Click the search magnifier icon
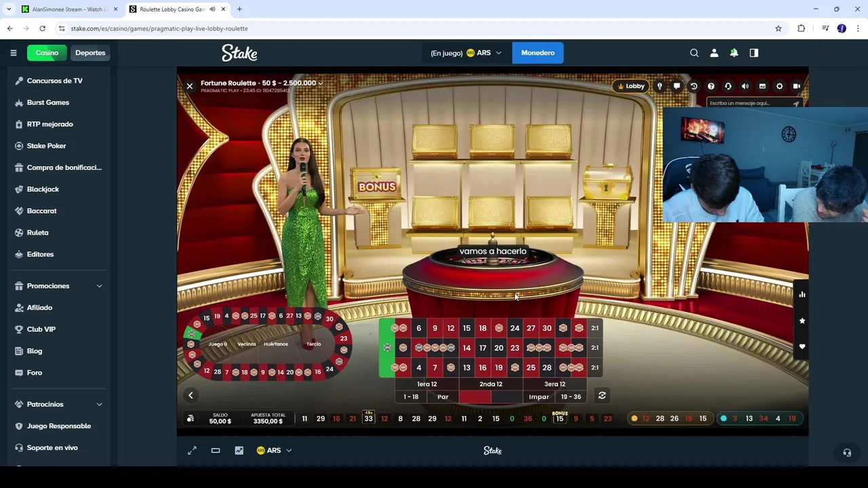868x488 pixels. [694, 53]
